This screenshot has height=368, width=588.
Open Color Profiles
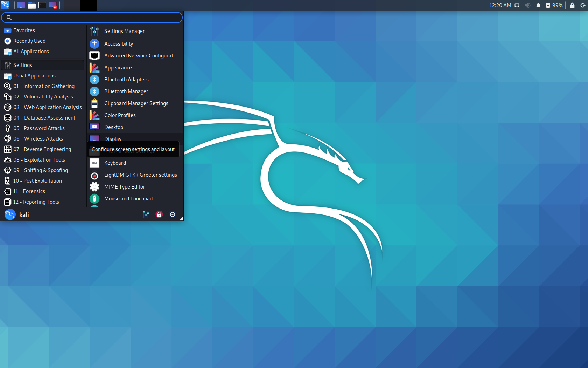pyautogui.click(x=120, y=115)
